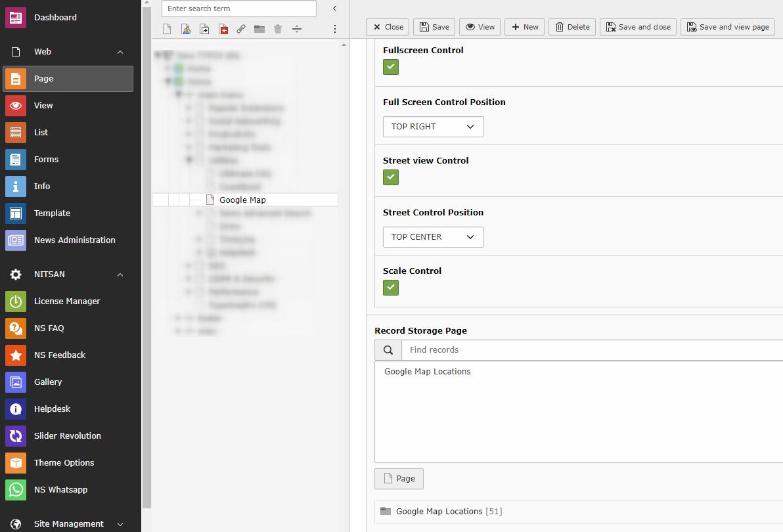Click the mount point page icon
Viewport: 783px width, 532px height.
coord(223,29)
